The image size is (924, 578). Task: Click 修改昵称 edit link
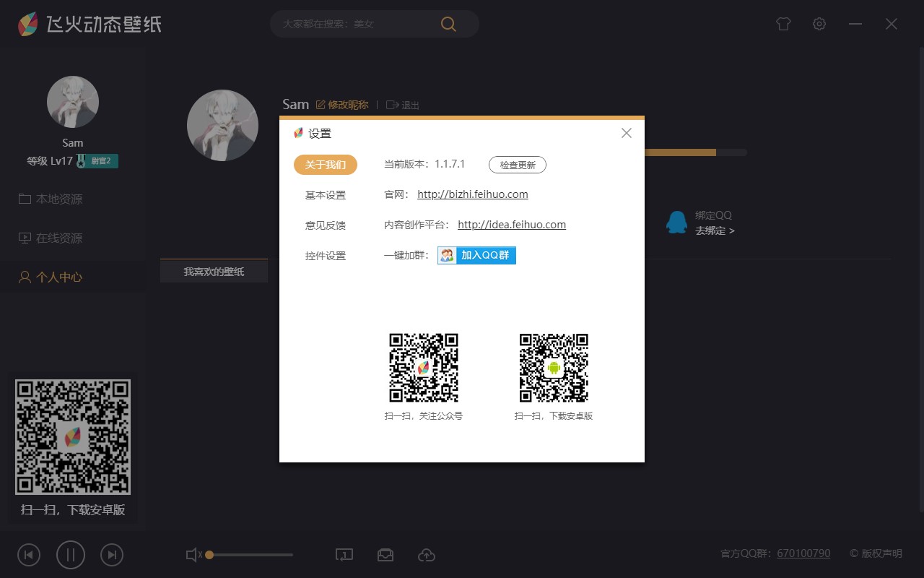[342, 105]
